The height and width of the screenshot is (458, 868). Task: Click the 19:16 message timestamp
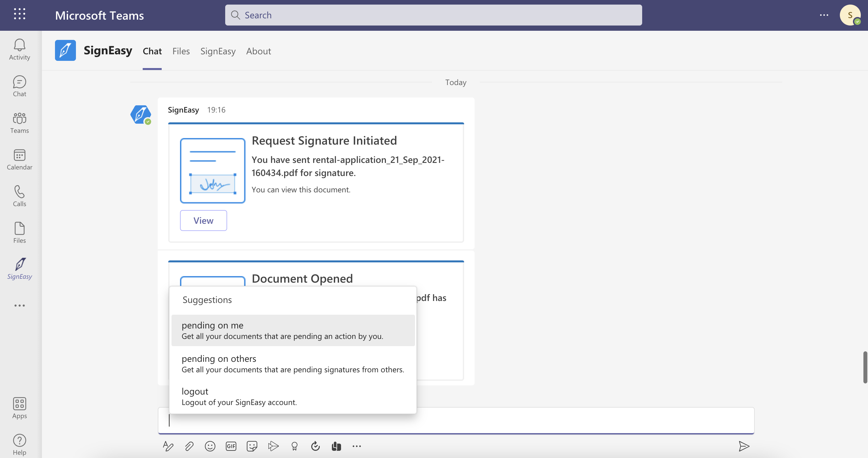[x=216, y=110]
